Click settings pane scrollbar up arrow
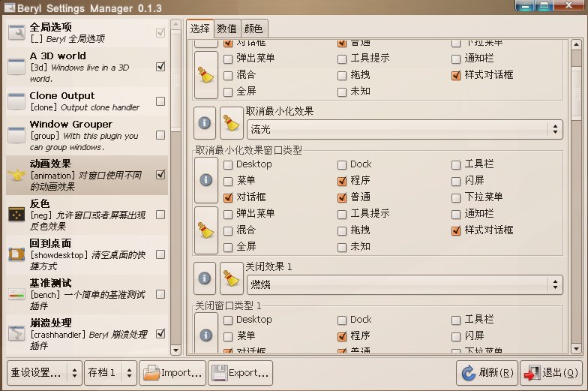Screen dimensions: 588x391 click(576, 45)
